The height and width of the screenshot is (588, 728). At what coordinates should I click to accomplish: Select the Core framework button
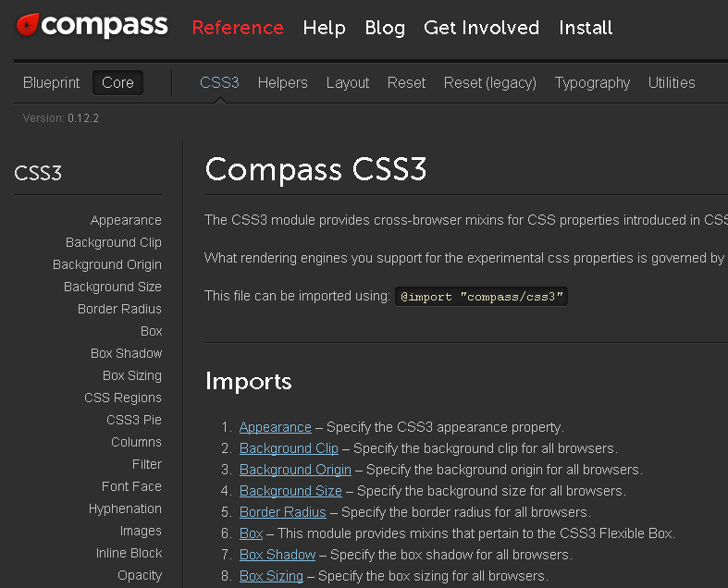(117, 82)
